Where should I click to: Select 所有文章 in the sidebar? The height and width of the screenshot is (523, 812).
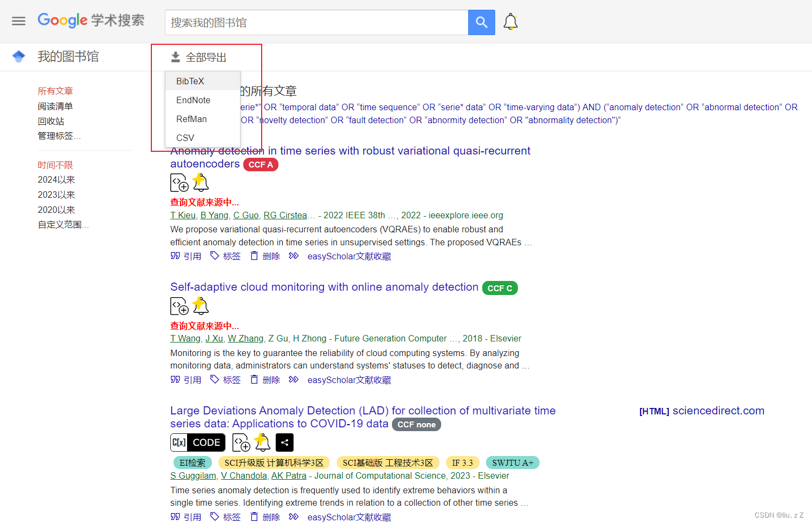(55, 91)
